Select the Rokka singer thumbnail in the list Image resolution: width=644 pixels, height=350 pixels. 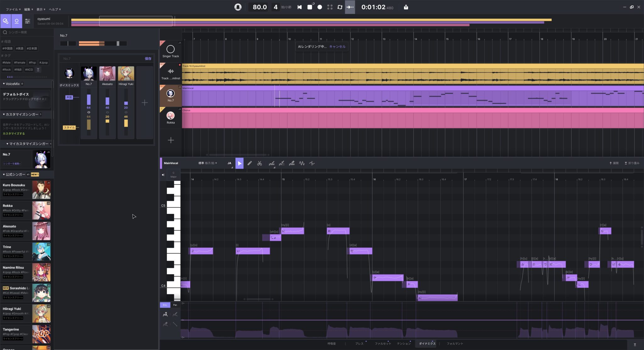(x=41, y=210)
